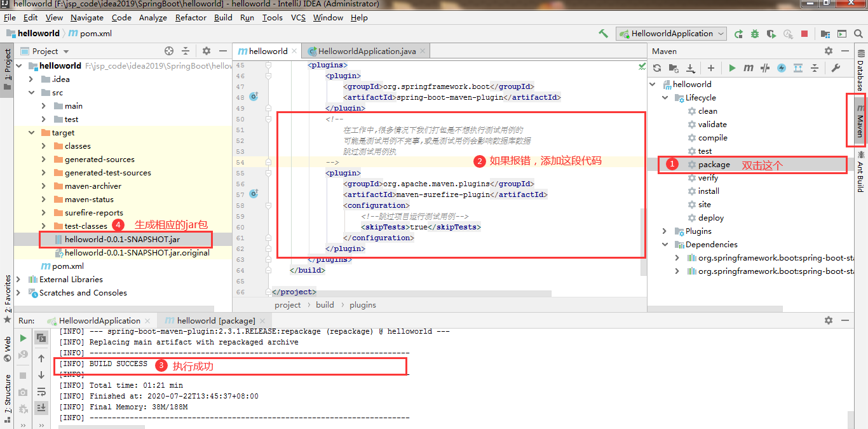868x429 pixels.
Task: Locate the current file with the Project crosshair icon
Action: 169,51
